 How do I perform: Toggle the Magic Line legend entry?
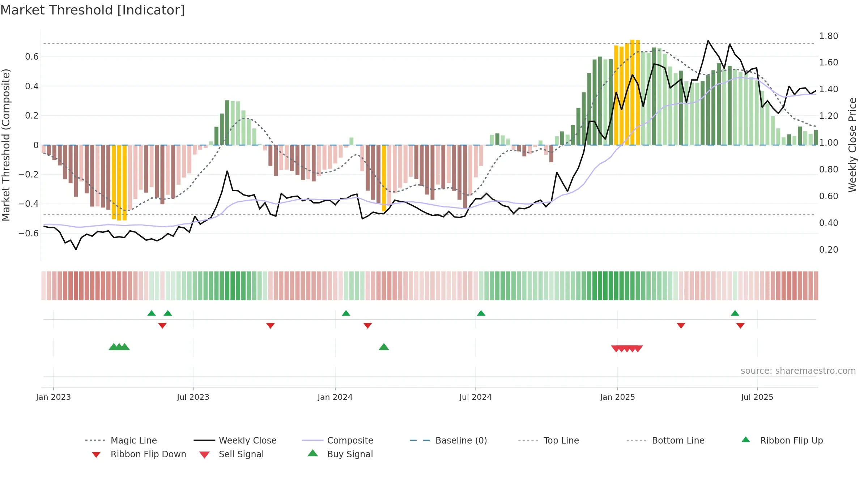pyautogui.click(x=121, y=440)
